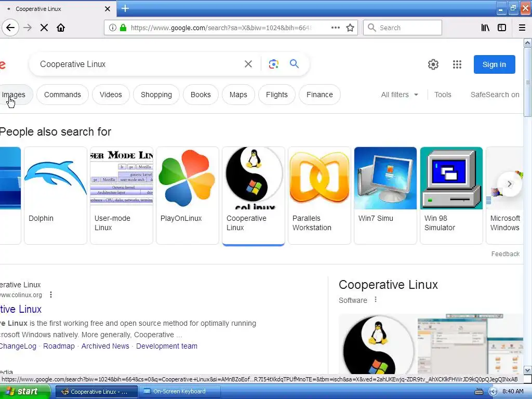Open page actions three-dot menu in address bar
532x399 pixels.
coord(335,28)
